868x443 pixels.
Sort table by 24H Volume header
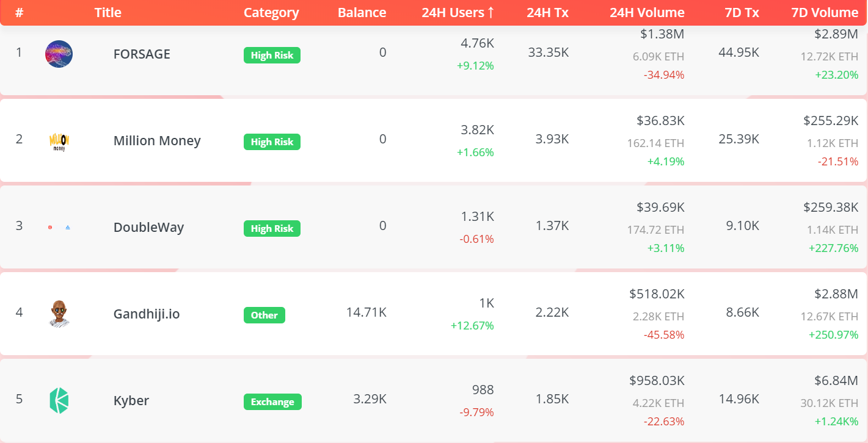click(647, 13)
